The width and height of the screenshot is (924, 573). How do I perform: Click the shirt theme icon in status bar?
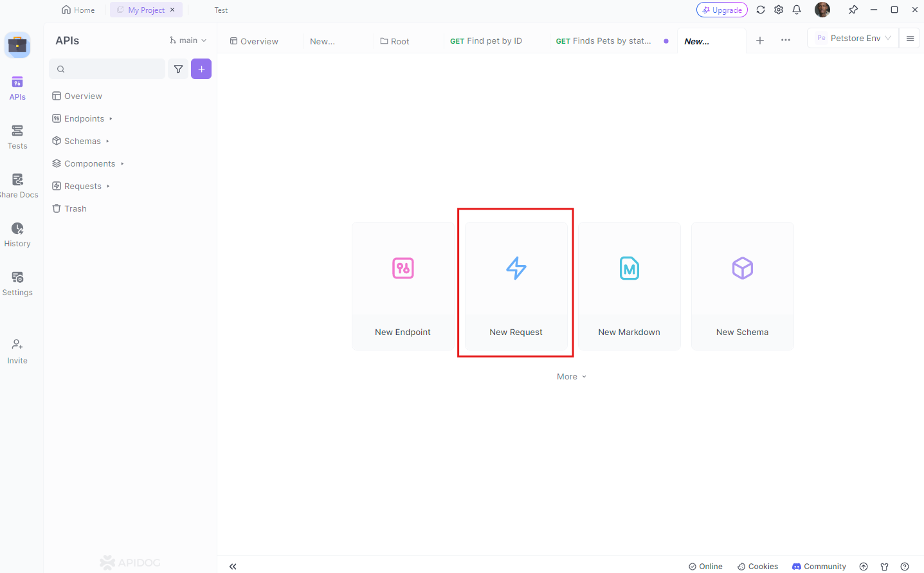tap(885, 567)
